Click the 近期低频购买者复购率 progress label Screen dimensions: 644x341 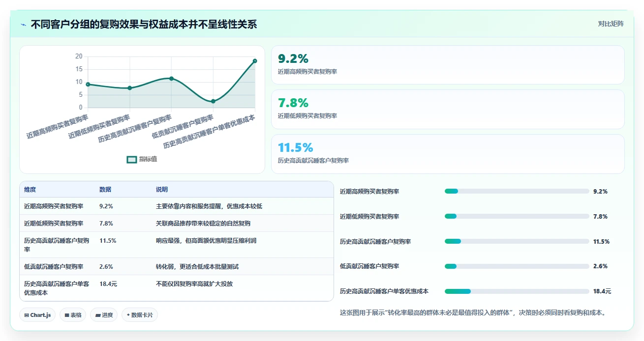click(x=369, y=217)
